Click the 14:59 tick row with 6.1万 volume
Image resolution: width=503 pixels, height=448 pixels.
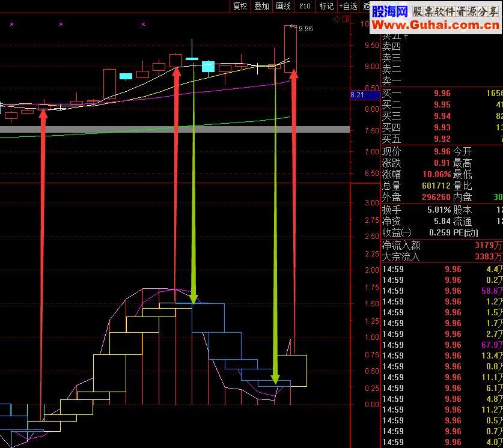pos(442,388)
